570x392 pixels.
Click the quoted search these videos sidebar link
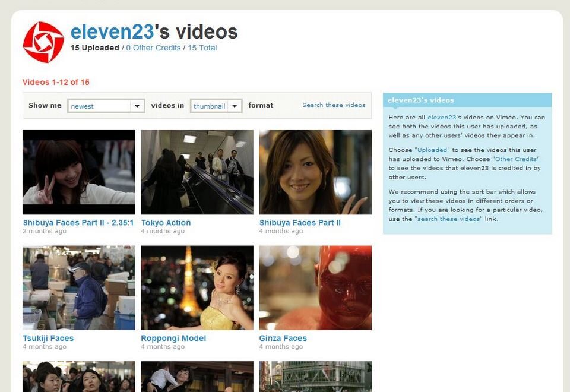coord(448,219)
